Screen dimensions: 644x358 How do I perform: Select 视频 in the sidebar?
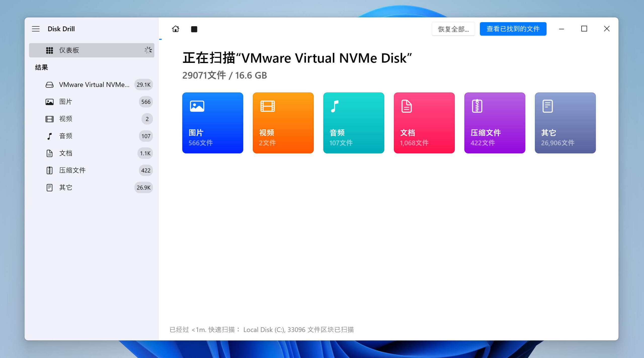[x=92, y=119]
